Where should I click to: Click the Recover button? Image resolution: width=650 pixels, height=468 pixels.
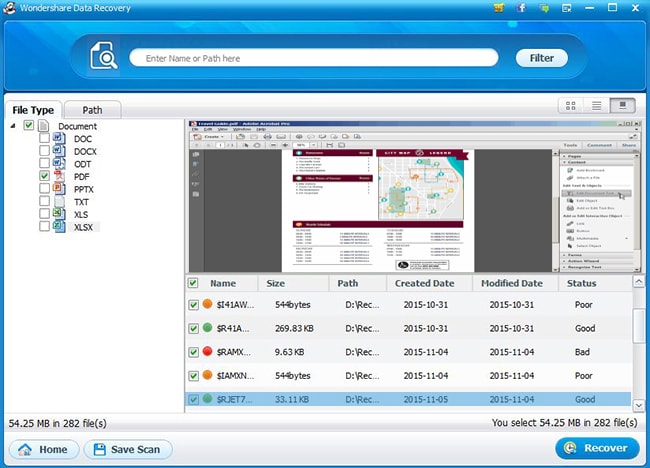(597, 448)
